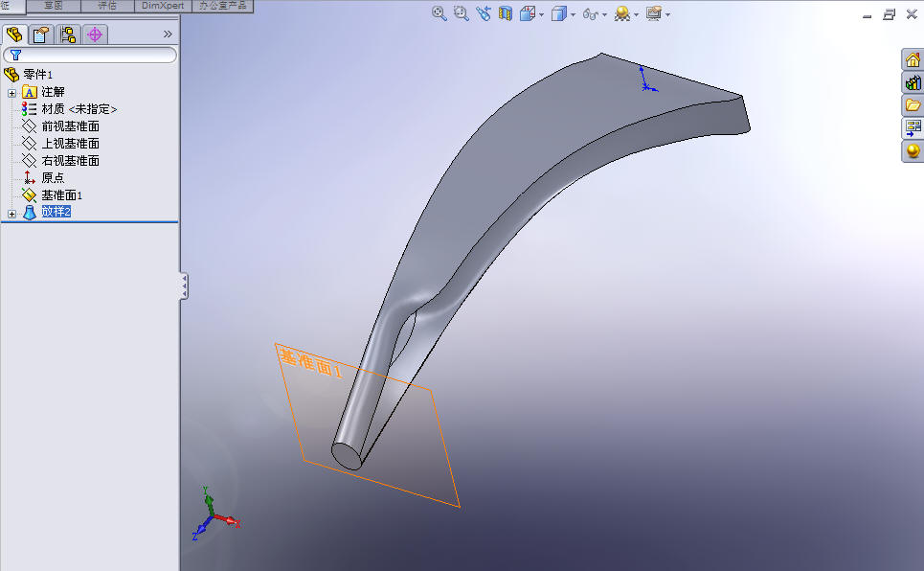This screenshot has height=571, width=924.
Task: Select 基准面1 in the feature tree
Action: pos(61,195)
